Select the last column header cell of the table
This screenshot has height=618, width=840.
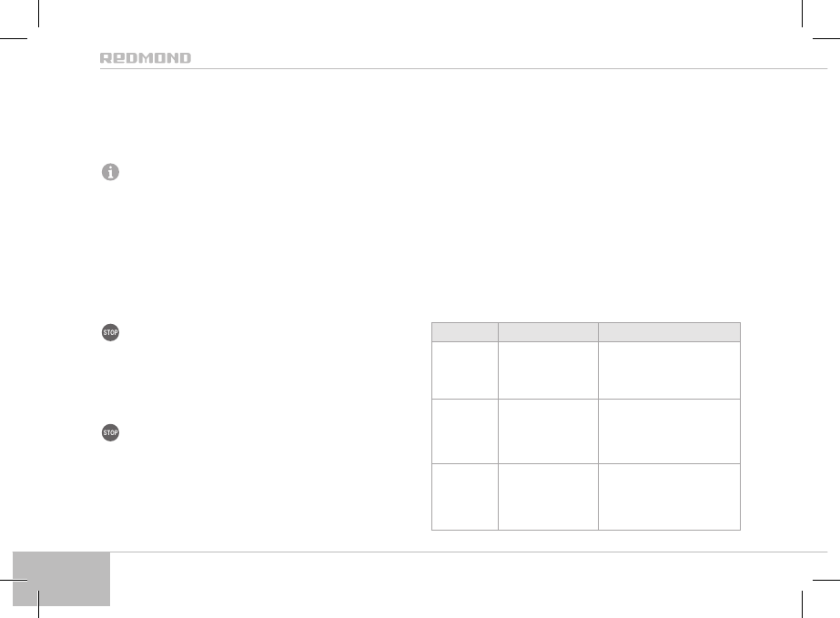click(668, 332)
